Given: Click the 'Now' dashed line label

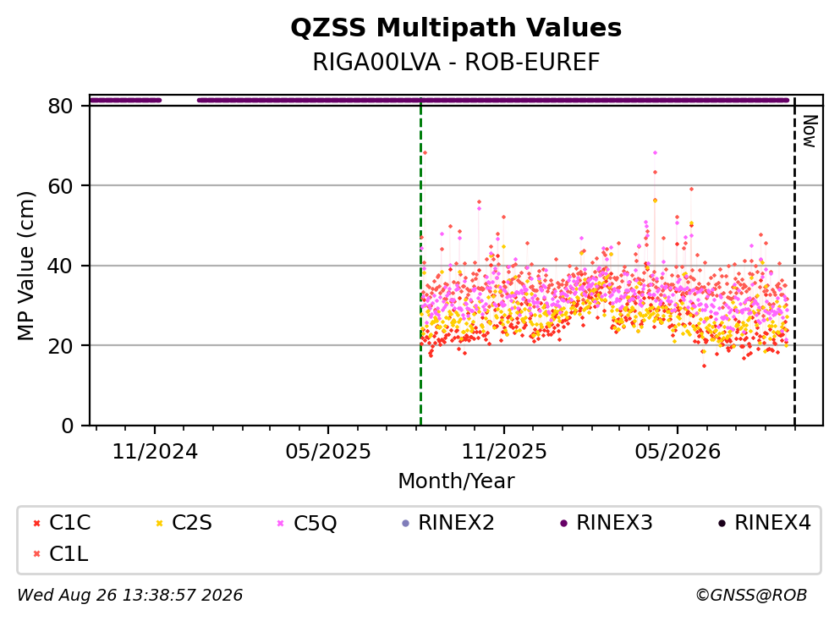Looking at the screenshot, I should (x=809, y=132).
